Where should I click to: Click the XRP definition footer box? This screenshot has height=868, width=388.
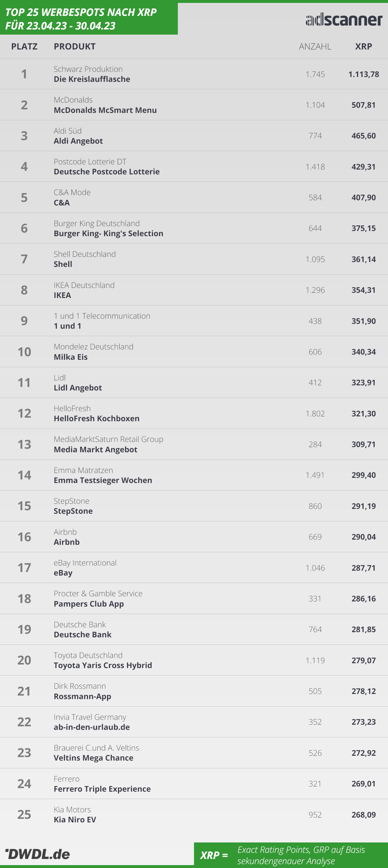(291, 855)
